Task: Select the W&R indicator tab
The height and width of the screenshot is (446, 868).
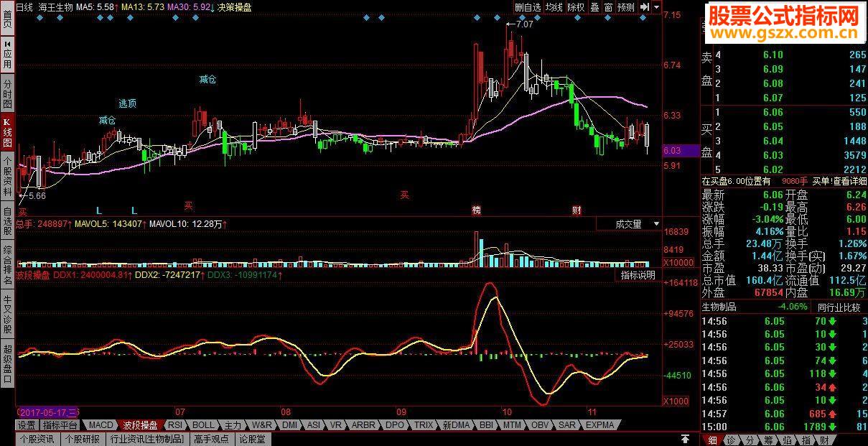Action: (x=263, y=425)
